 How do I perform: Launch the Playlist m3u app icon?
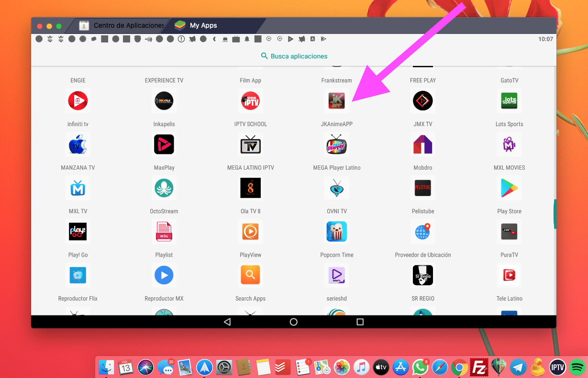click(164, 231)
